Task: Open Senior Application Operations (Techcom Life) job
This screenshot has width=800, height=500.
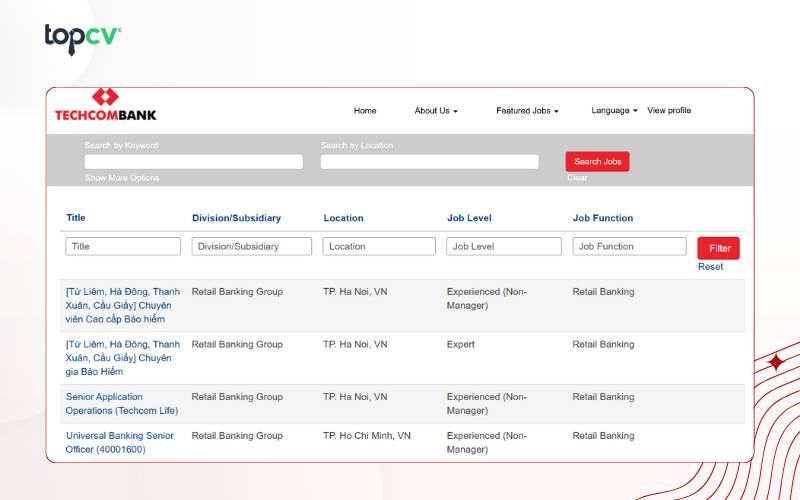Action: click(122, 404)
